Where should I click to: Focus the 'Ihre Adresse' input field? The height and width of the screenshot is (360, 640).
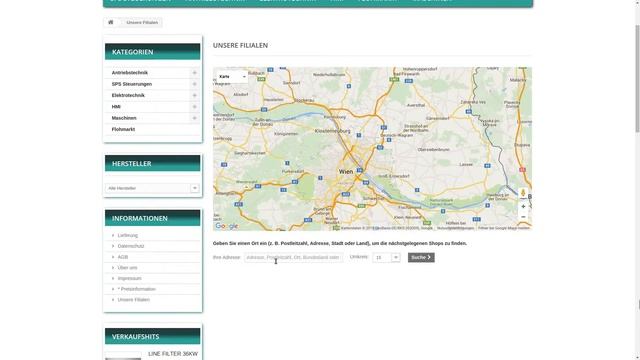pyautogui.click(x=293, y=258)
